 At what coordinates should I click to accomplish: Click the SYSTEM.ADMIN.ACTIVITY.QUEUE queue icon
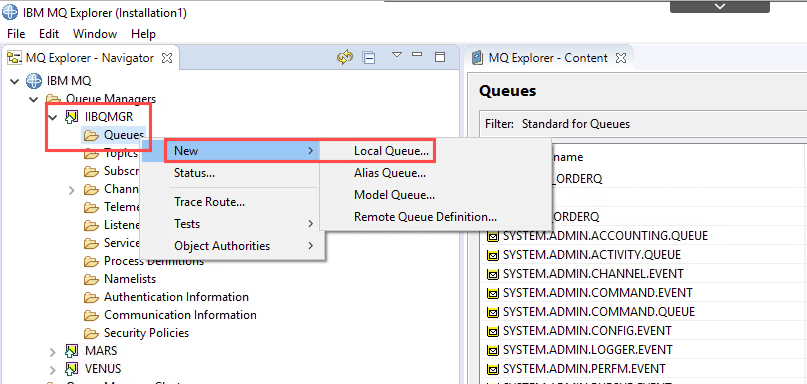493,255
